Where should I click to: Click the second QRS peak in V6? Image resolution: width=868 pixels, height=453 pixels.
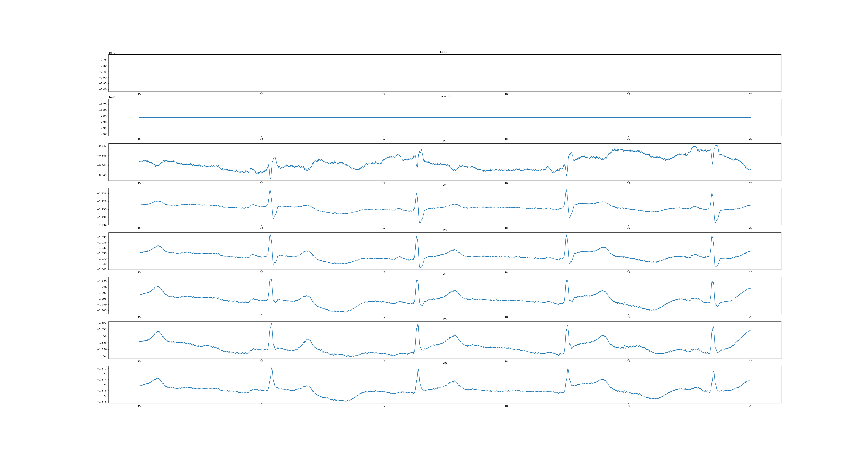418,369
